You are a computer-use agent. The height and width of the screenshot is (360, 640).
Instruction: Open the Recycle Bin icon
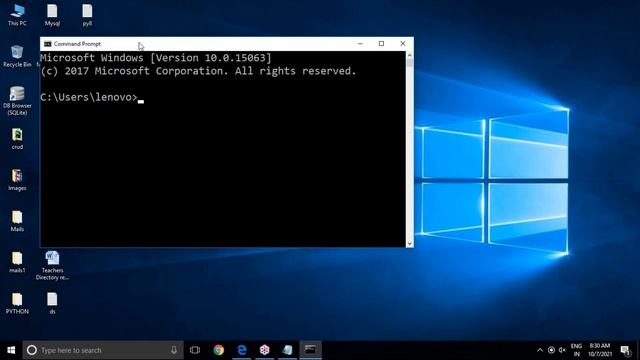click(x=17, y=56)
